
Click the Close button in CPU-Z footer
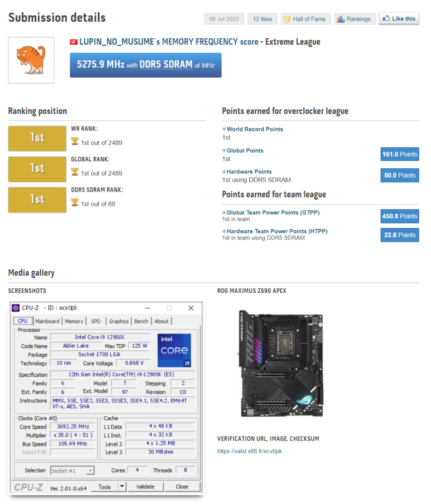coord(182,487)
